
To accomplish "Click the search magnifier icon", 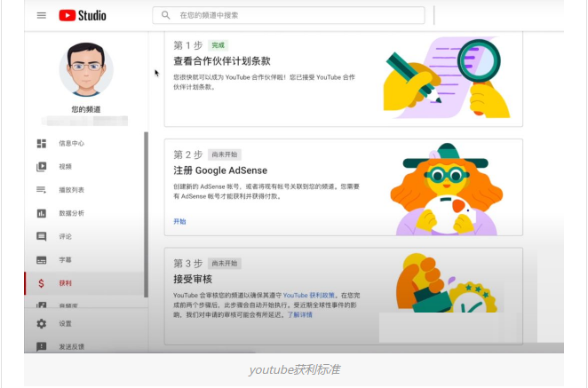I will [165, 15].
